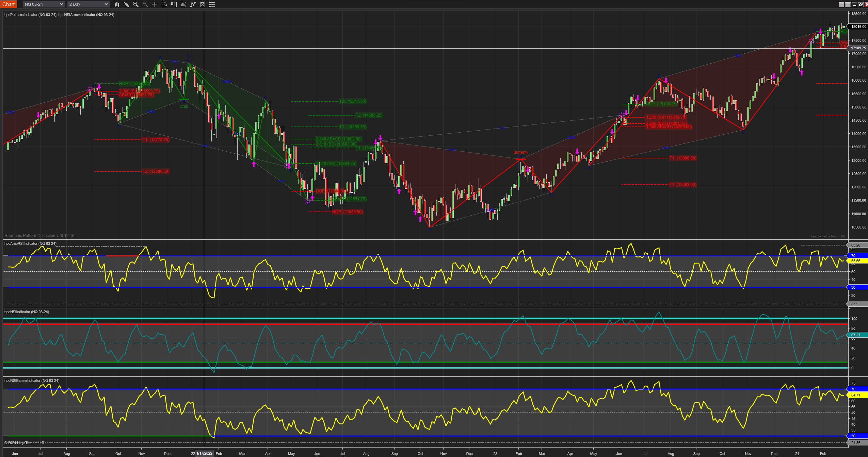Select the Drawing Tools pencil icon
Screen dimensions: 868x457
126,4
